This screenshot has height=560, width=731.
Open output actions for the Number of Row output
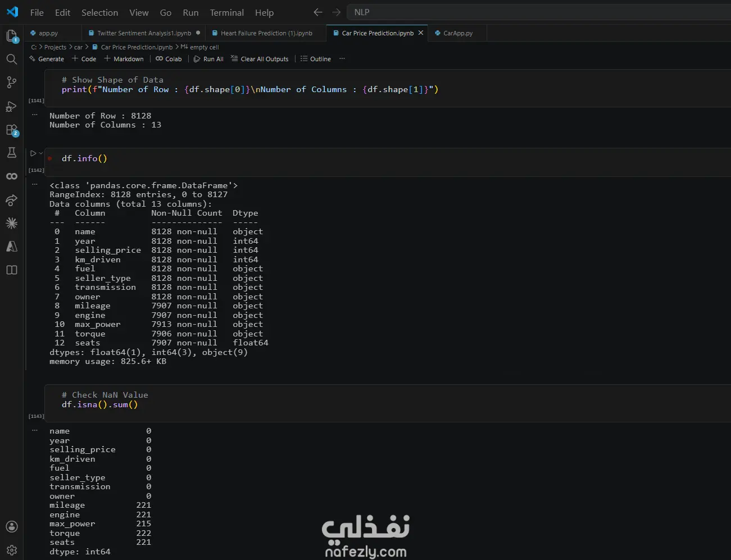[x=35, y=115]
